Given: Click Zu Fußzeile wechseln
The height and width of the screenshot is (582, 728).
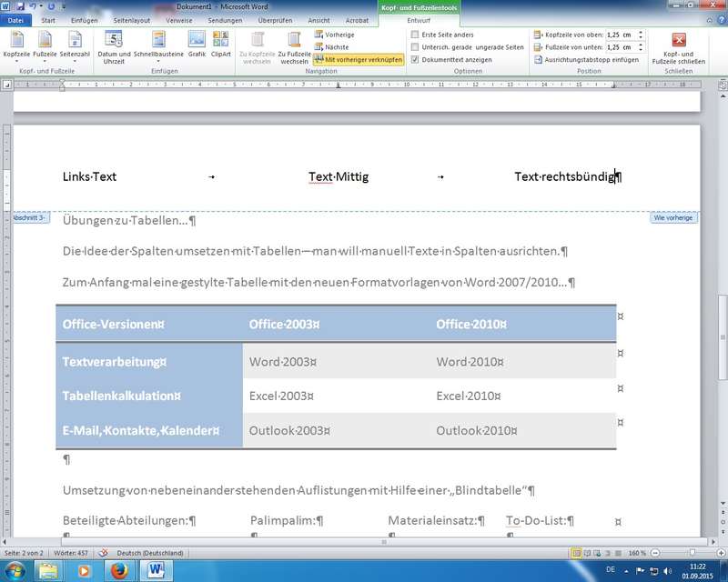Looking at the screenshot, I should coord(294,46).
